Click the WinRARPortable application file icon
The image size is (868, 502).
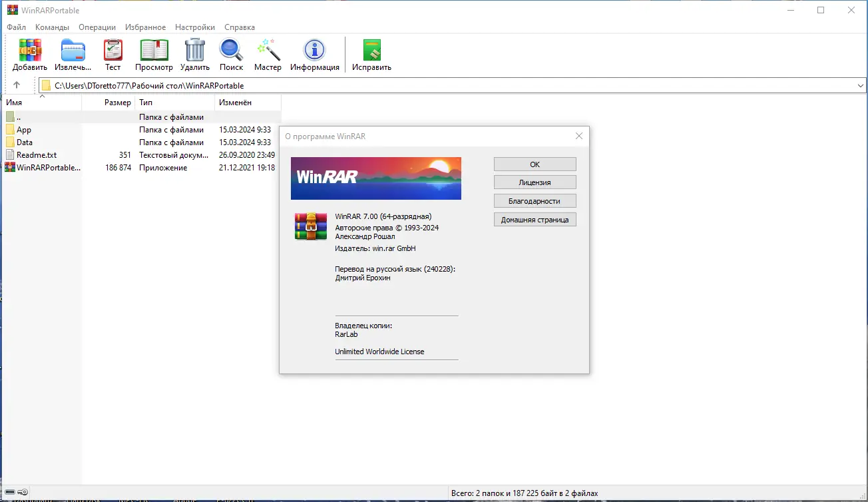(x=10, y=168)
